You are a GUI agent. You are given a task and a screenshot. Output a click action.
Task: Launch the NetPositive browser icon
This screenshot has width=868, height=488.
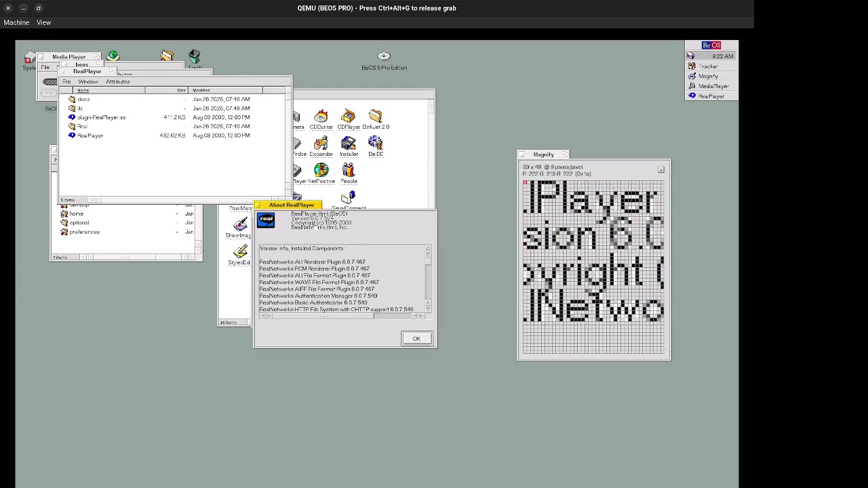coord(321,171)
